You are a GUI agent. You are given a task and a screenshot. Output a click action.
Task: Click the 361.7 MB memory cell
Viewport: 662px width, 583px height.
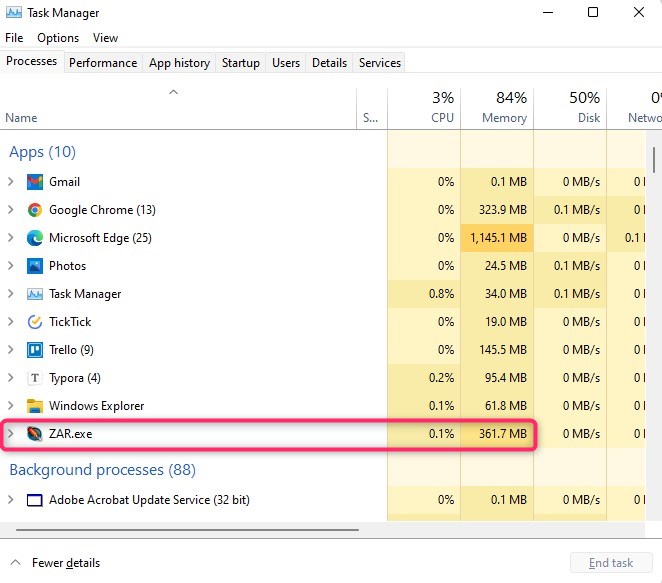[x=497, y=434]
